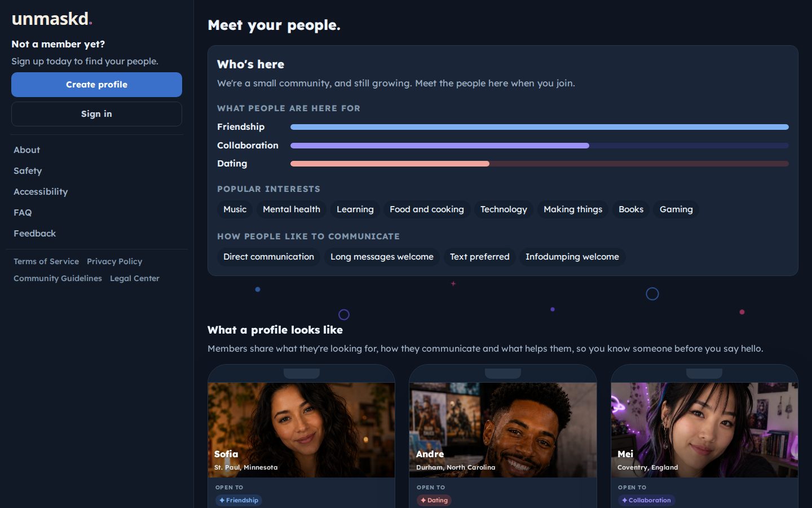Click Mei's Collaboration badge

click(646, 500)
